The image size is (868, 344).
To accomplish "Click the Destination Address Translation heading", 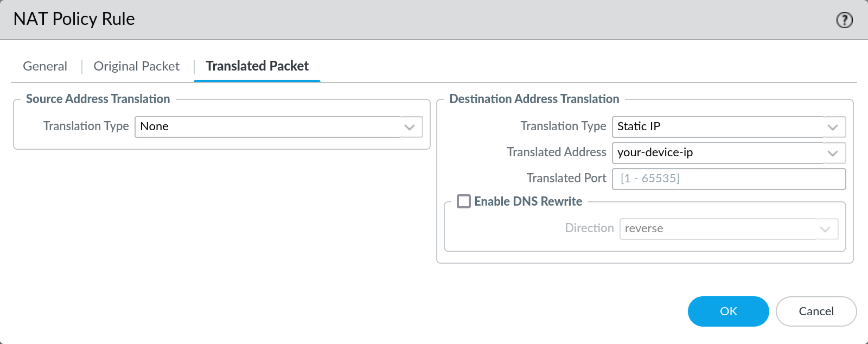I will 534,99.
